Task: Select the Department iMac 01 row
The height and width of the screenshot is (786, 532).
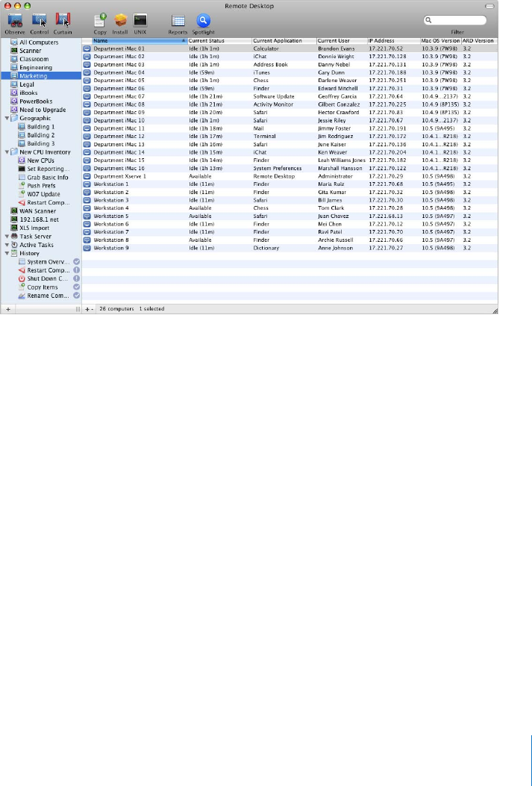Action: pos(290,49)
